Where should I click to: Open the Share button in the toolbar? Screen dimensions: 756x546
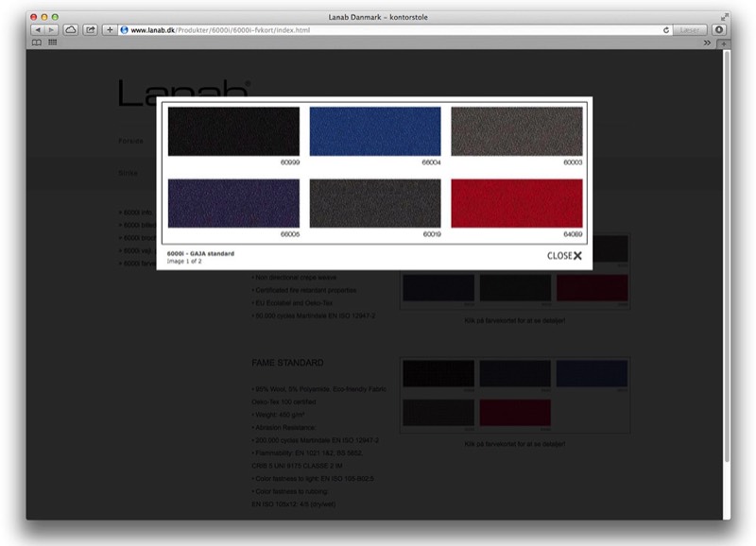90,30
